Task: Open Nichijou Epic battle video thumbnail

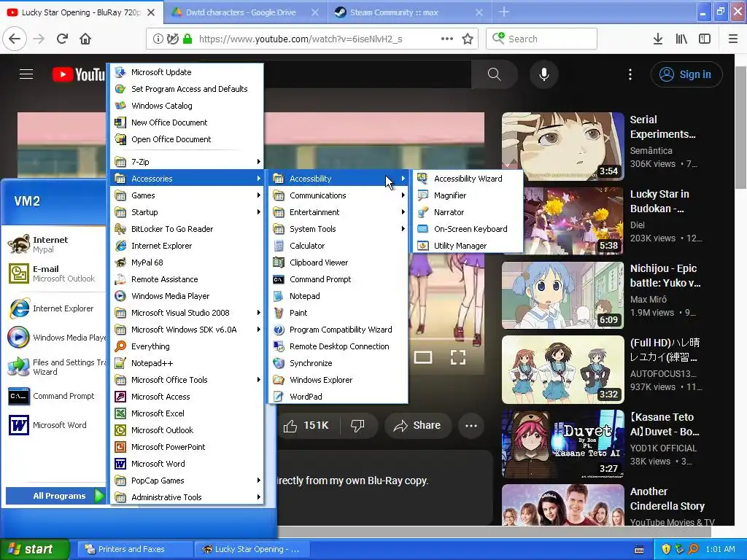Action: tap(562, 295)
